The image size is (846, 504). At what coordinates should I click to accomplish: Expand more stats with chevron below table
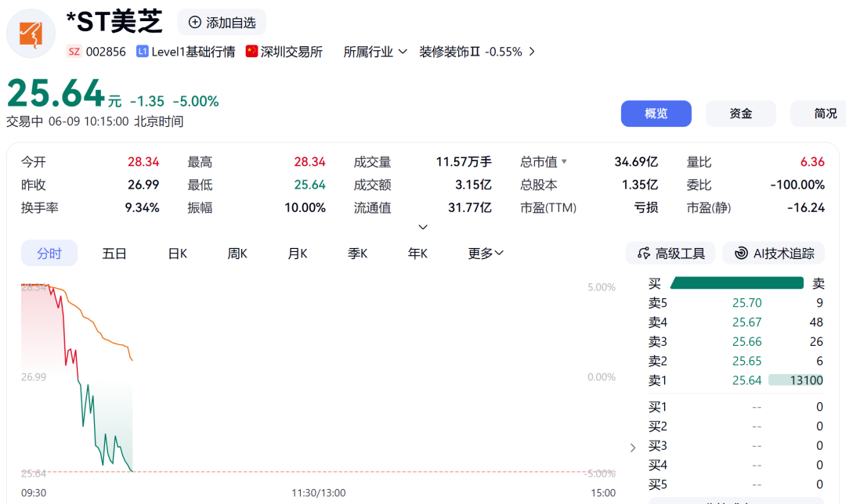(x=423, y=227)
